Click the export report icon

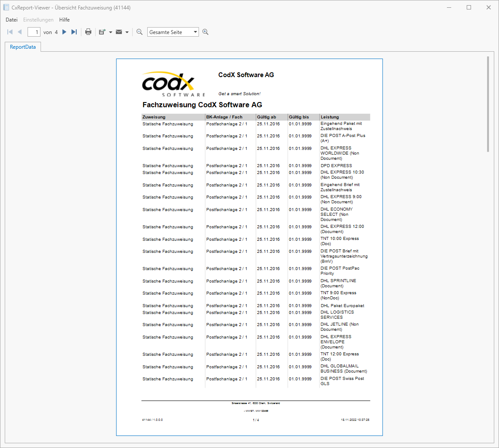pyautogui.click(x=102, y=32)
